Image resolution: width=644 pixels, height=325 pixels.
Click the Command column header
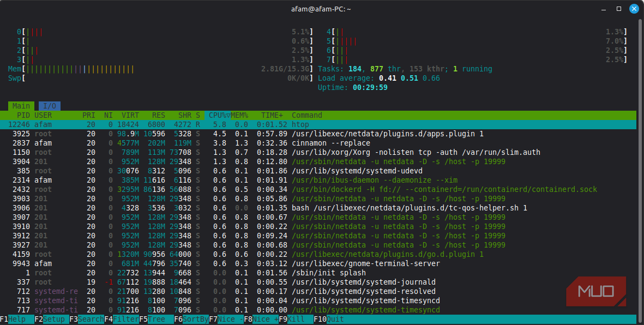307,116
